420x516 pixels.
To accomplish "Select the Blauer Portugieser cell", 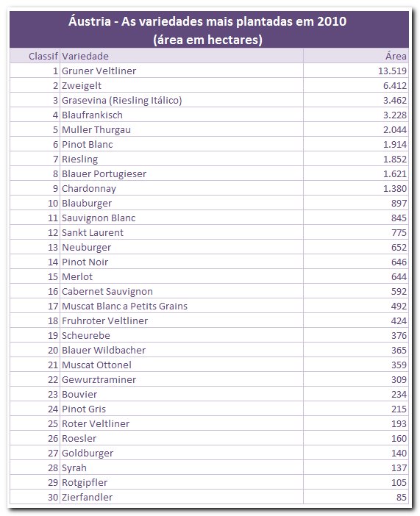I will point(182,173).
